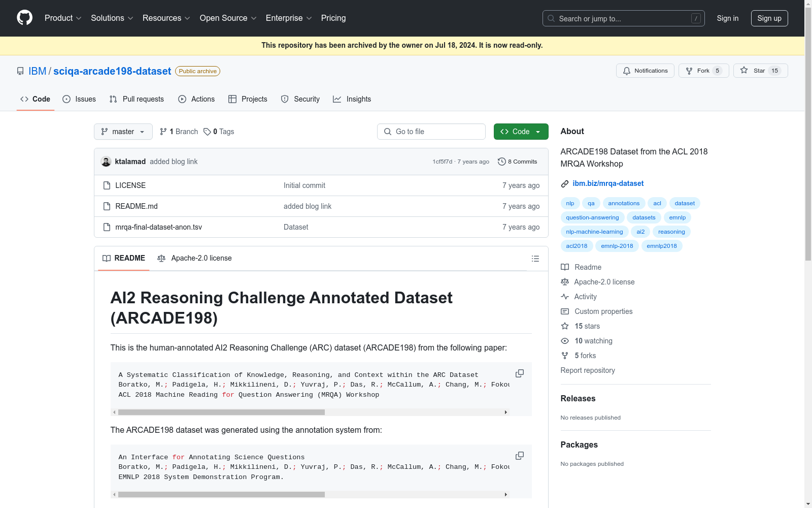This screenshot has width=812, height=508.
Task: Expand the Solutions menu
Action: [112, 18]
